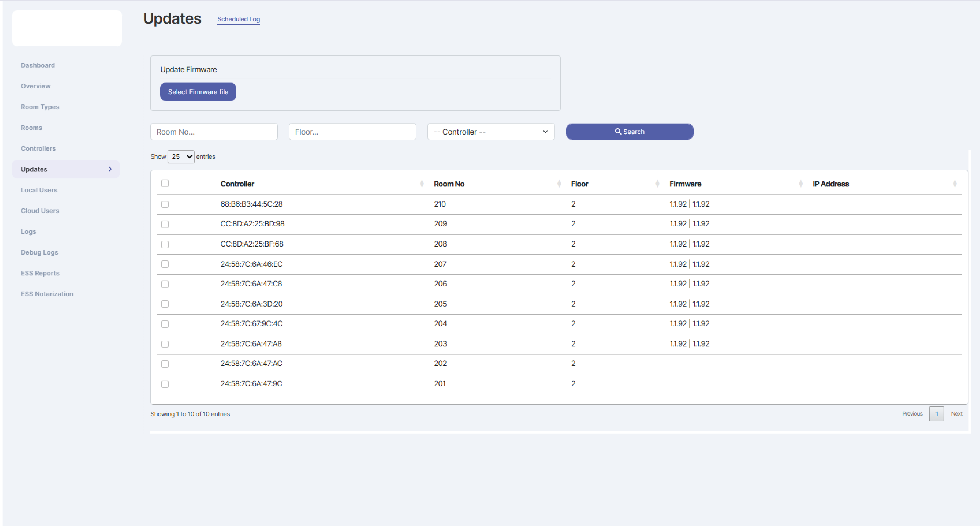Open ESS Reports from the sidebar

click(40, 273)
